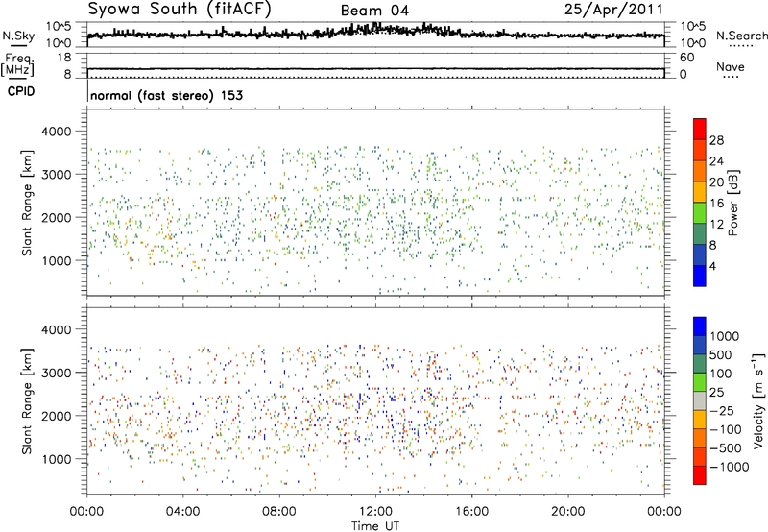This screenshot has height=532, width=768.
Task: Click the 'N.Sky' legend label
Action: coord(18,36)
